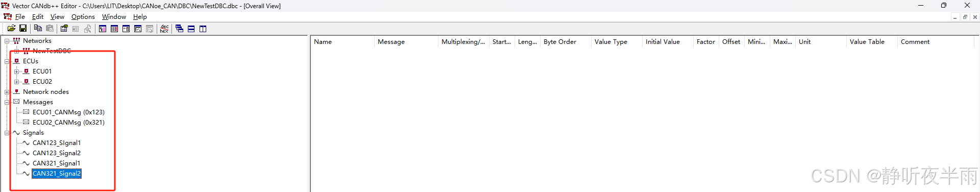This screenshot has height=192, width=980.
Task: Select the Network nodes tree item
Action: pos(45,92)
